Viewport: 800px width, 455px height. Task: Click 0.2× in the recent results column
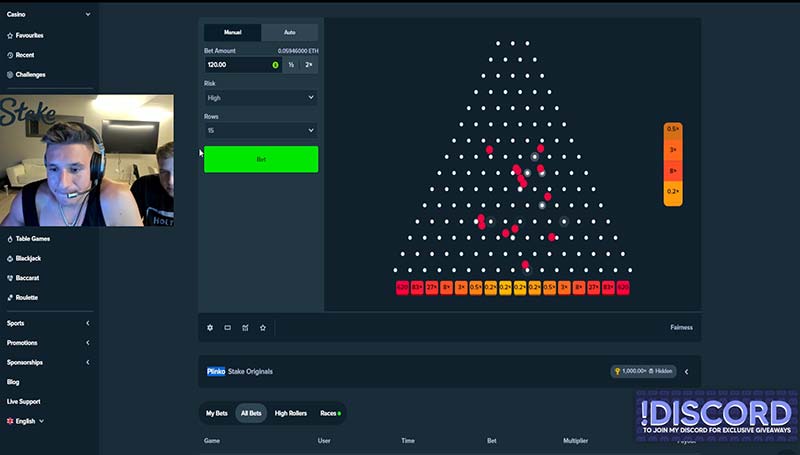tap(673, 192)
